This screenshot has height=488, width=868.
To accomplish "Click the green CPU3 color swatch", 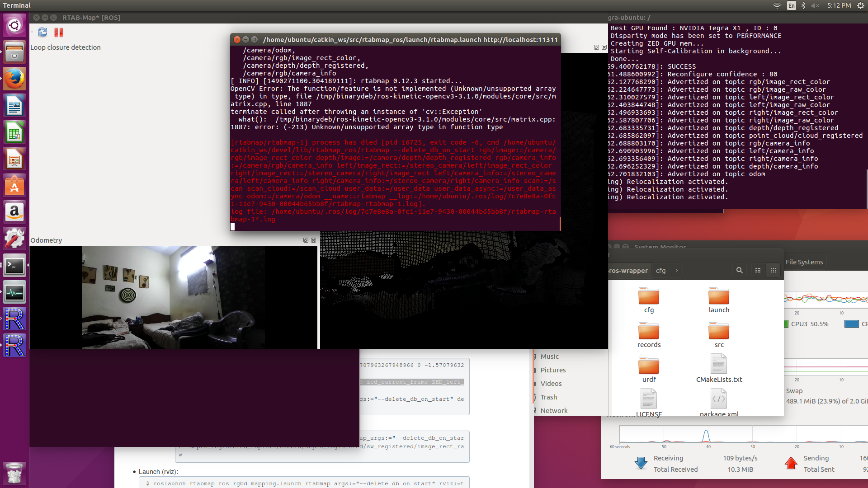I will [787, 324].
